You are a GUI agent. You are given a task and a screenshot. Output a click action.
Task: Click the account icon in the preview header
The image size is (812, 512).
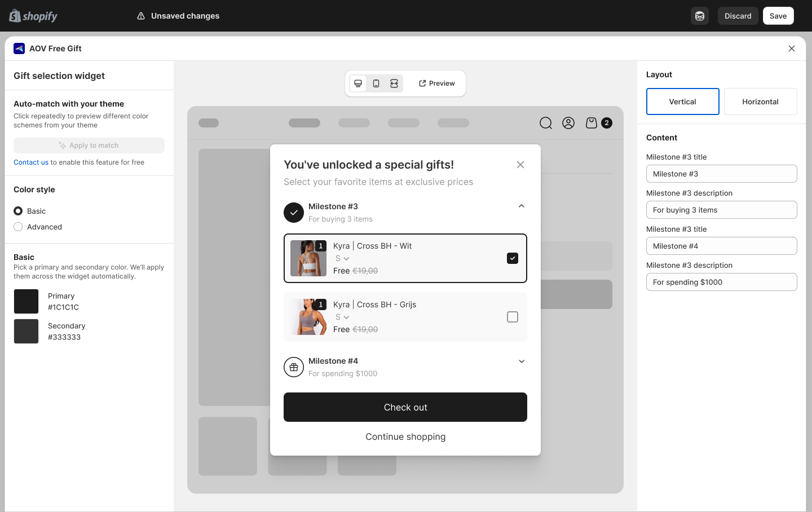coord(568,122)
